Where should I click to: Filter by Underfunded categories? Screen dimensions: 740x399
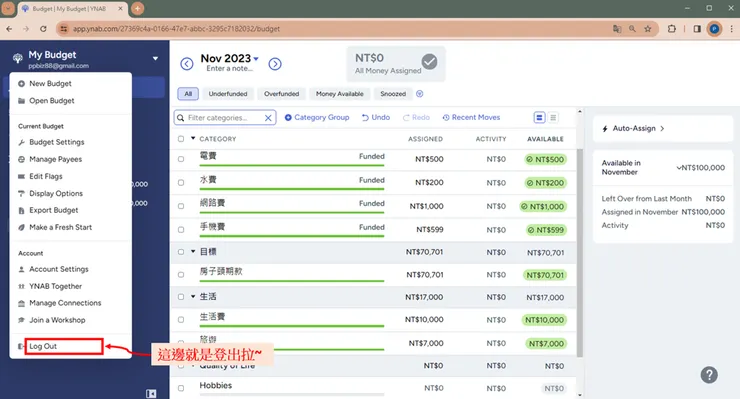click(228, 93)
